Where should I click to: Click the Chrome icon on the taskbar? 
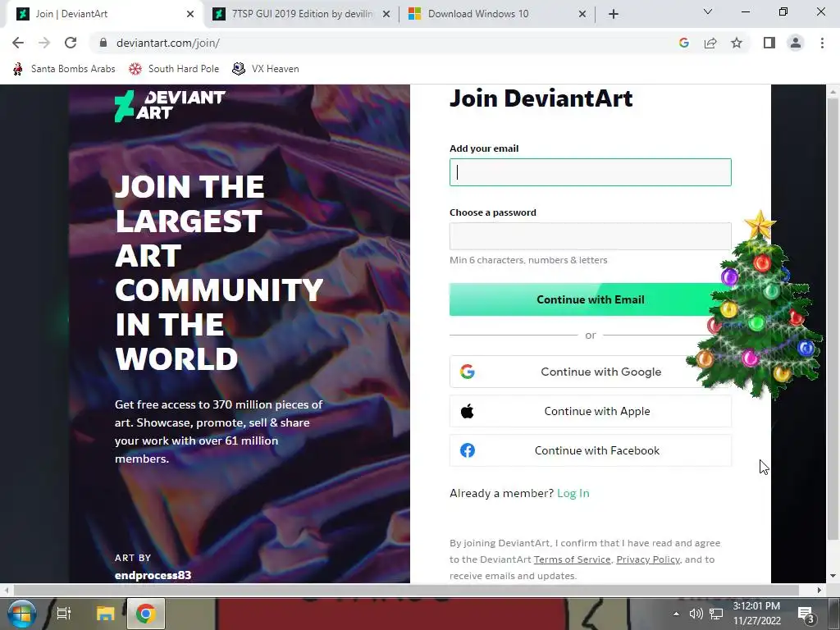click(x=146, y=614)
